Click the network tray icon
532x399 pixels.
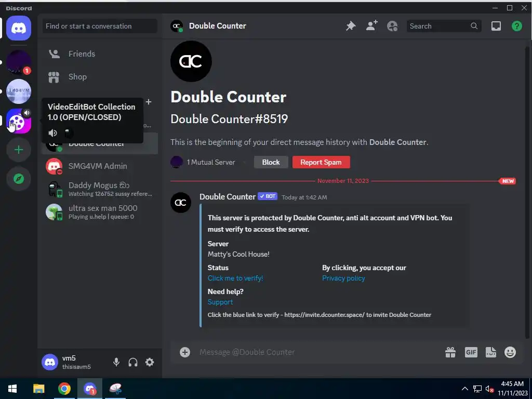(477, 389)
